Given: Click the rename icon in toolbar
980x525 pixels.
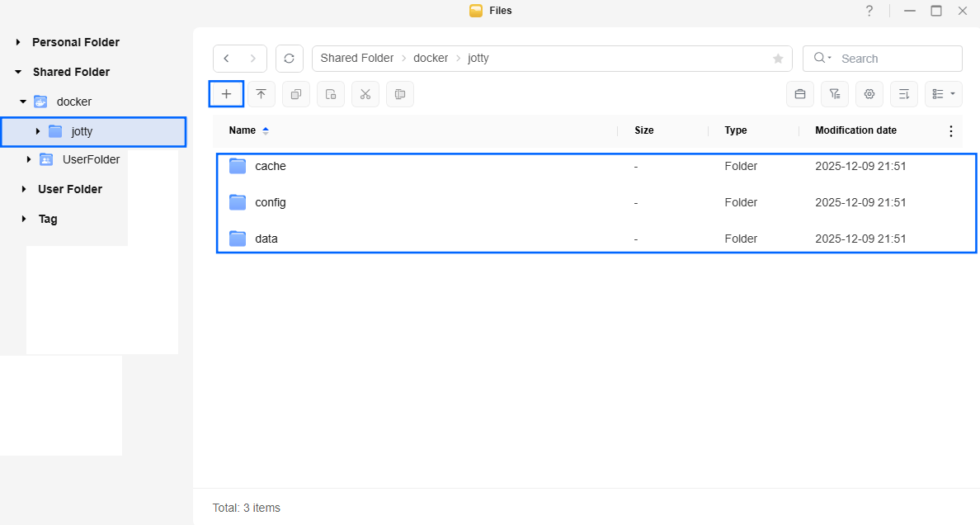Looking at the screenshot, I should 400,94.
